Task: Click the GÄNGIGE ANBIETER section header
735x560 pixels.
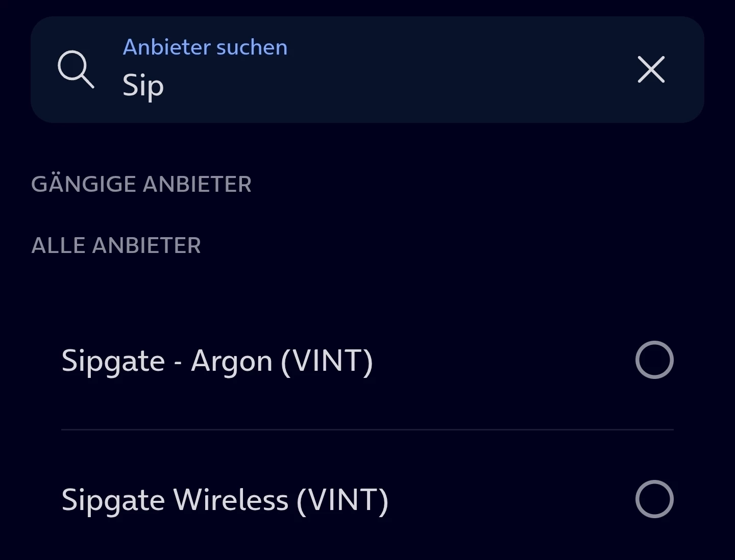Action: click(x=141, y=185)
